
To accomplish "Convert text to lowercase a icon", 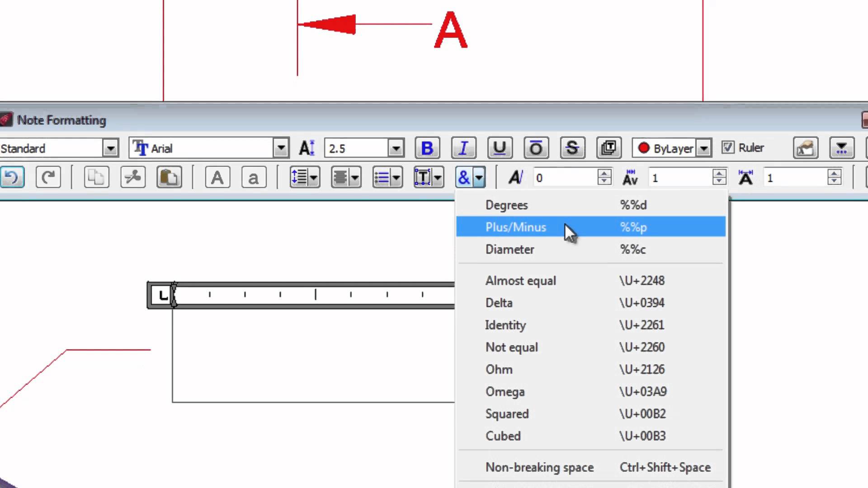I will (x=254, y=177).
